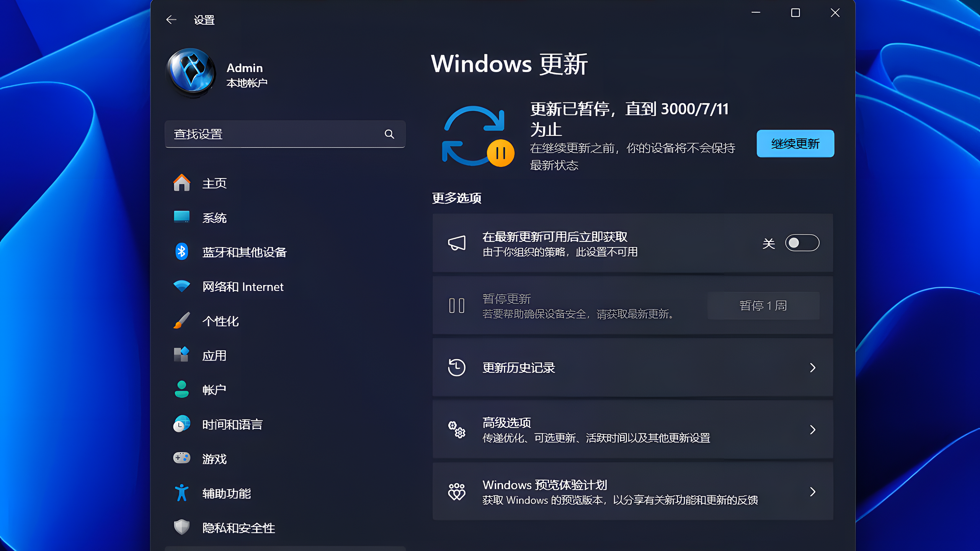Click the Admin account avatar
This screenshot has height=551, width=980.
pyautogui.click(x=191, y=73)
